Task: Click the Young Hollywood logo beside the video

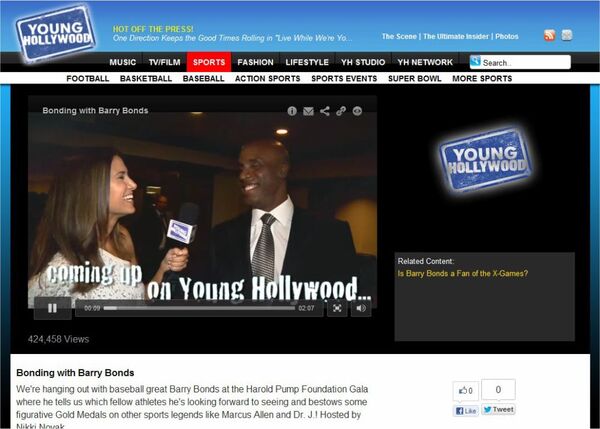Action: [485, 160]
